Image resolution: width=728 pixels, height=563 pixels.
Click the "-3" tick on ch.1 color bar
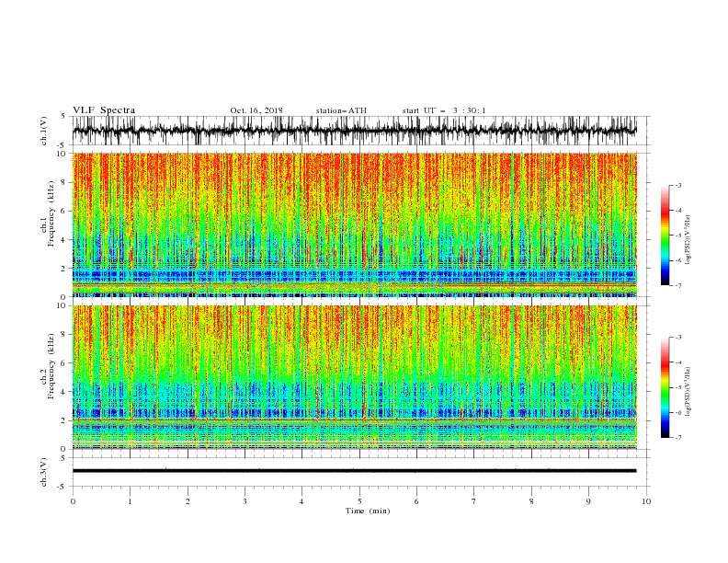click(678, 185)
